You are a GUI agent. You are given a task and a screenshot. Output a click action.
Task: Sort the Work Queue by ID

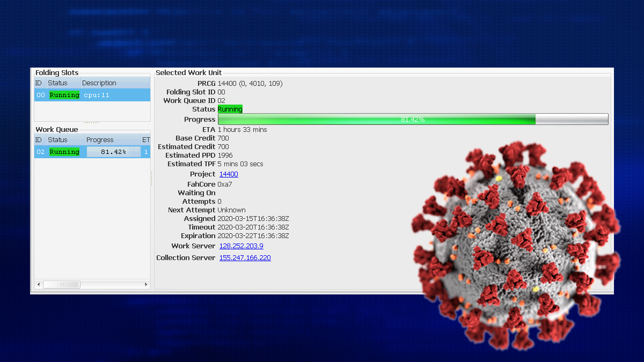tap(40, 139)
